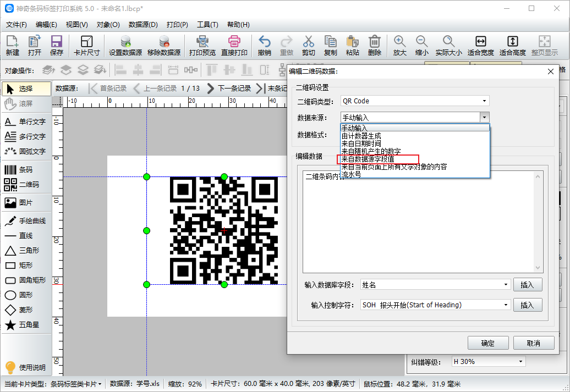
Task: Collapse the 数据来源 dropdown arrow
Action: [484, 117]
